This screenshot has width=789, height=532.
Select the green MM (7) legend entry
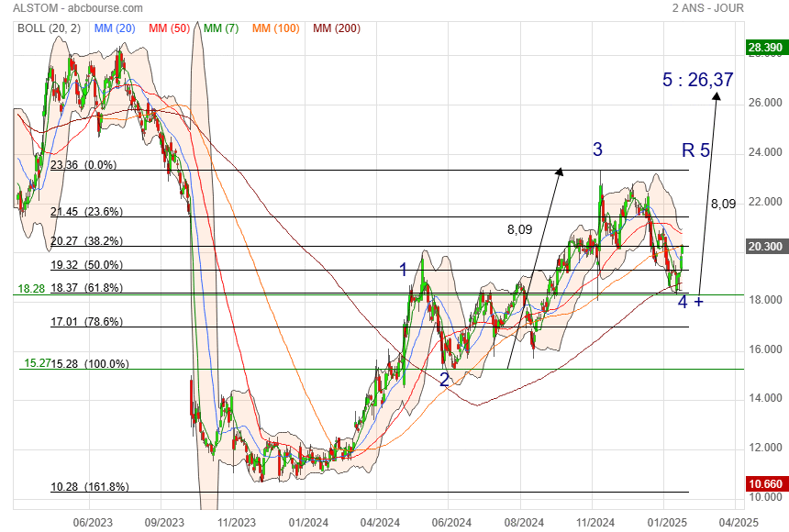(221, 28)
